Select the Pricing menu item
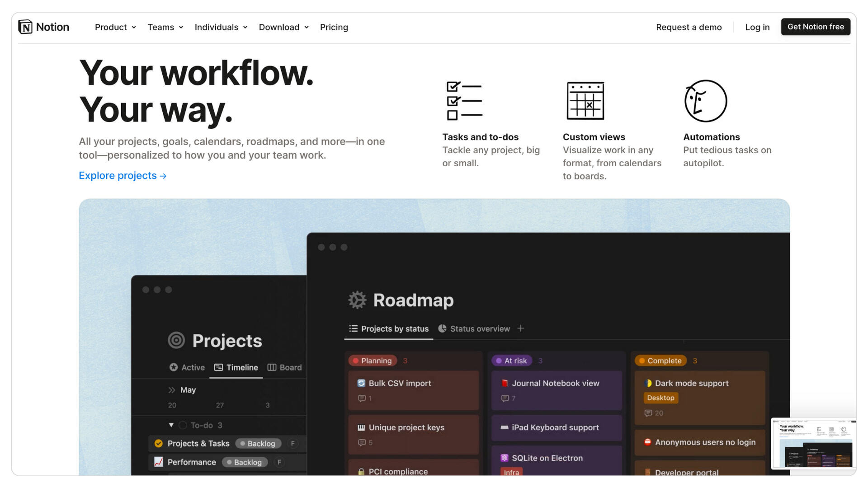 [334, 27]
